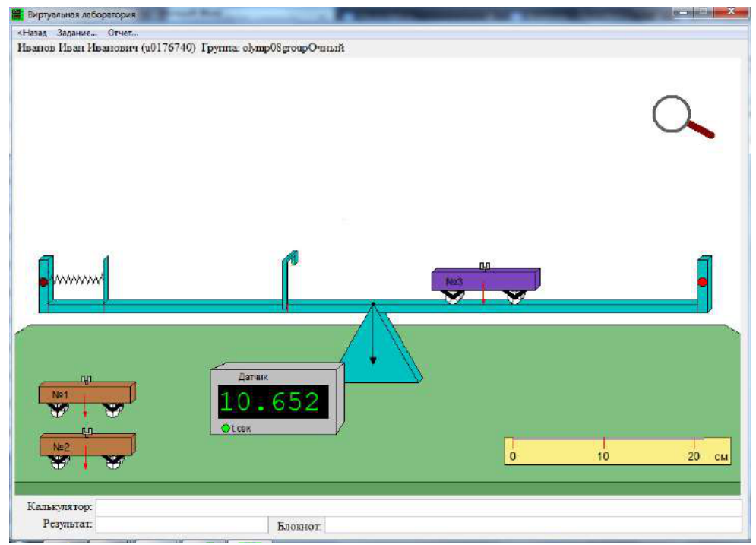Focus the Блокнот text field
The image size is (756, 545).
533,525
